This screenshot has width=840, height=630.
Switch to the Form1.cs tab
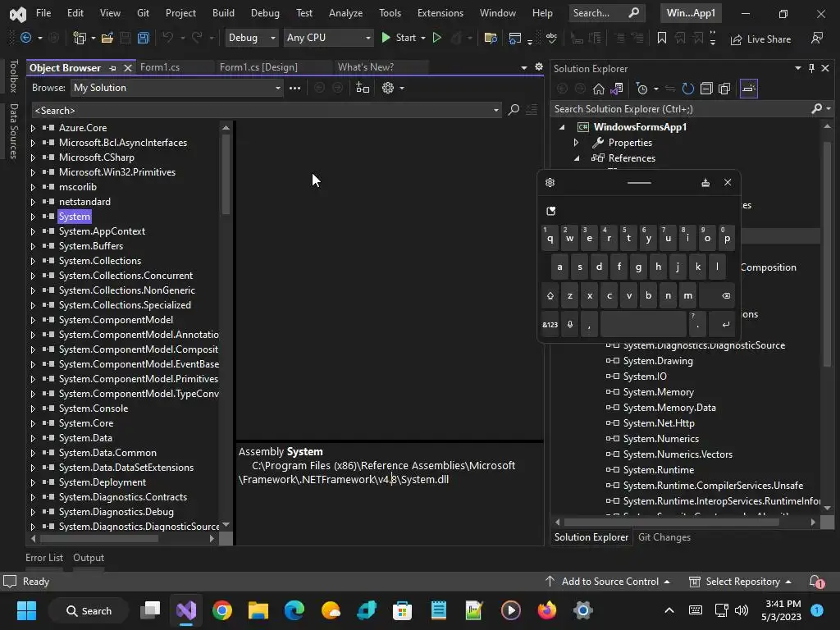click(160, 67)
